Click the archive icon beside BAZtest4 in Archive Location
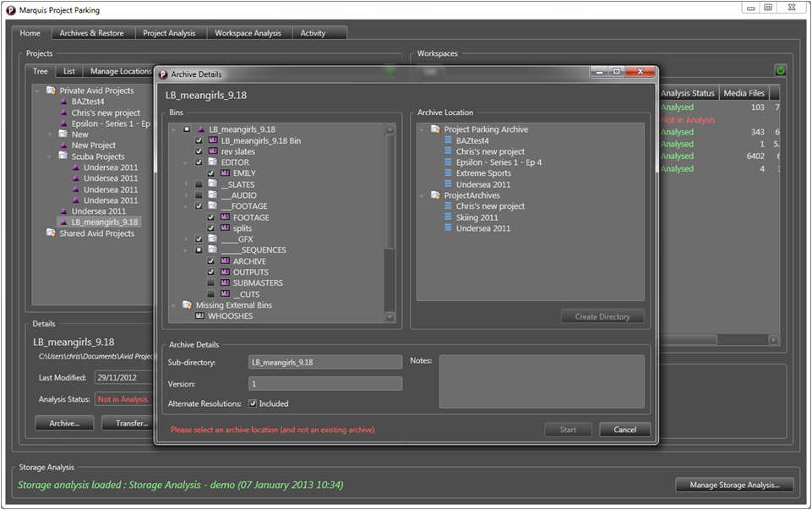This screenshot has height=510, width=812. pyautogui.click(x=448, y=140)
